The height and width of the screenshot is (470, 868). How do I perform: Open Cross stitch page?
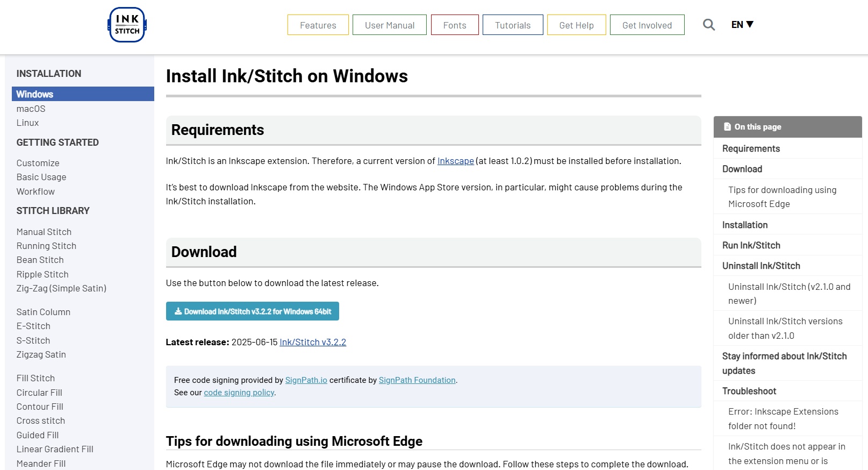(x=41, y=421)
